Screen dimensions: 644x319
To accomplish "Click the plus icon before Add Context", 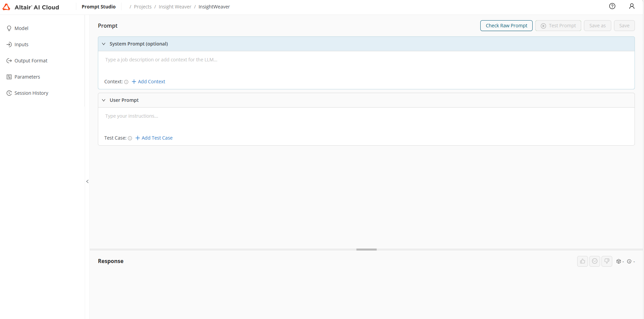I will click(x=134, y=82).
